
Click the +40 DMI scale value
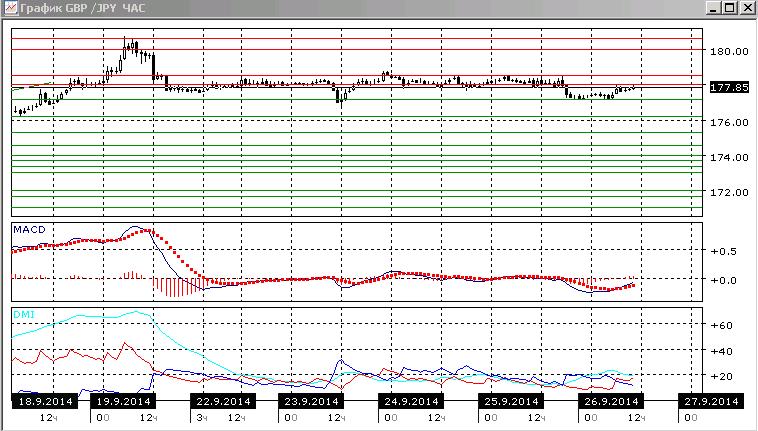point(721,351)
